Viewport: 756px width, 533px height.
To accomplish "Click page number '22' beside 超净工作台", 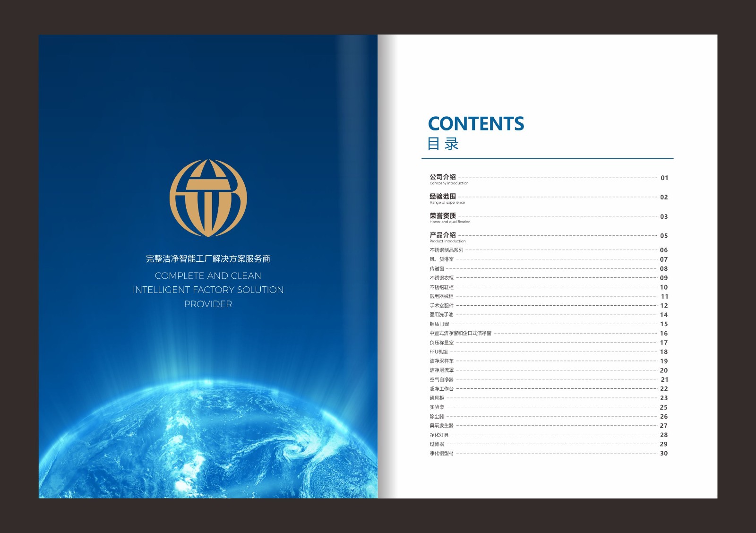I will click(664, 389).
